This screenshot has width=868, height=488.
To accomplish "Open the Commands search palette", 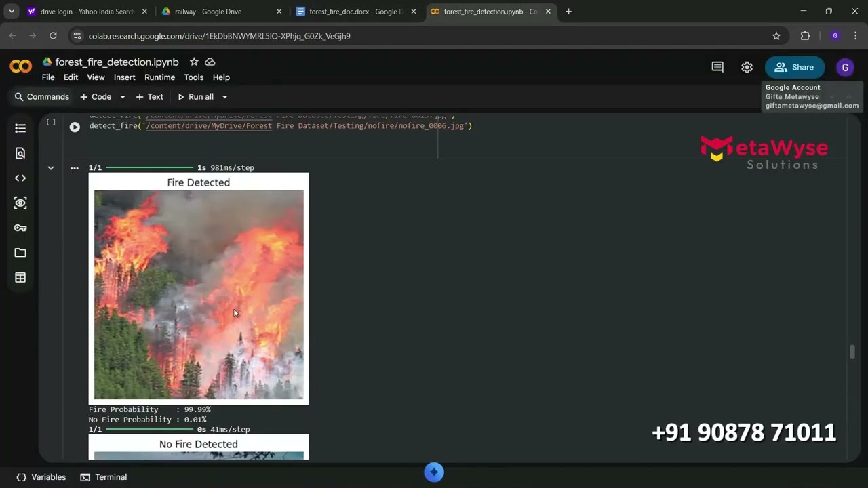I will [42, 97].
